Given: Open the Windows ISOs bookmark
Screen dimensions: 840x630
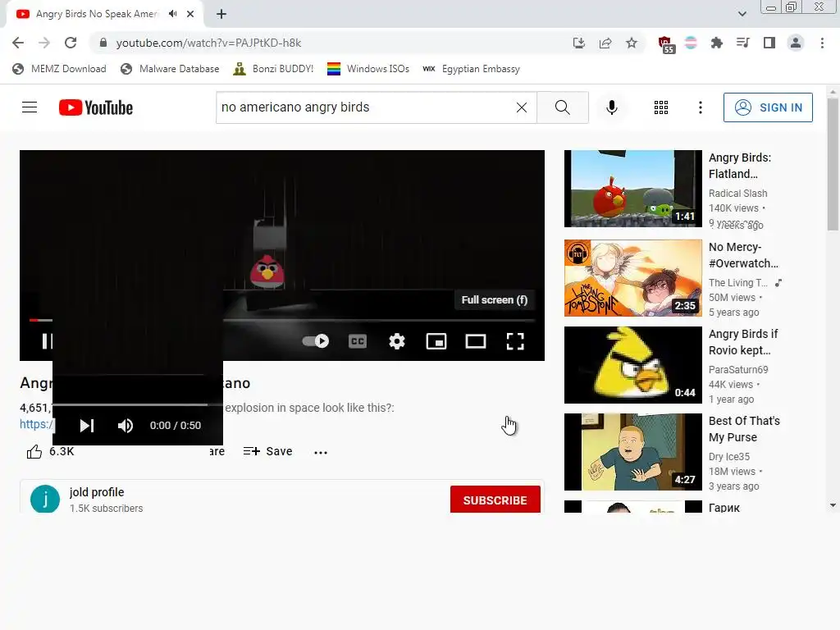Looking at the screenshot, I should tap(368, 69).
